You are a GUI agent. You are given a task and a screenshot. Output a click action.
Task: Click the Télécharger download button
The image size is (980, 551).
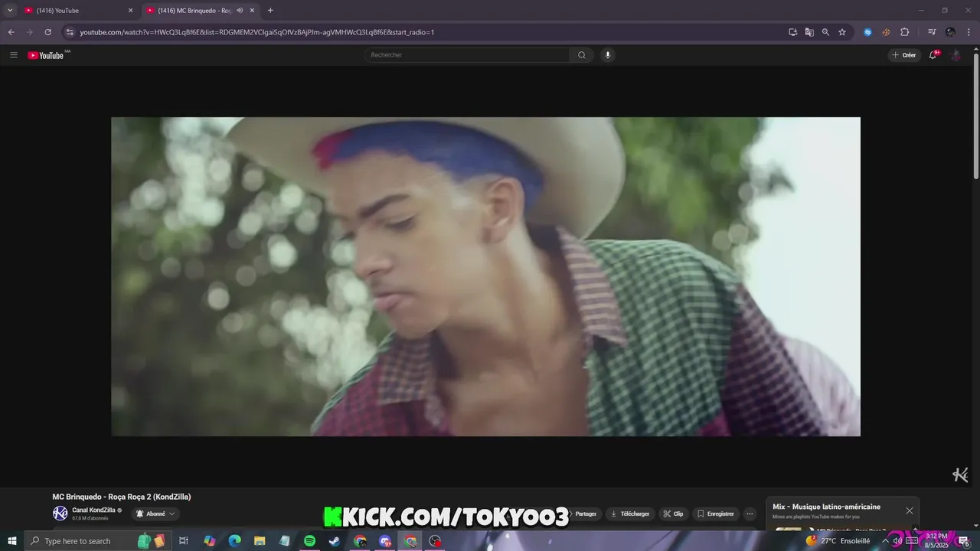629,514
